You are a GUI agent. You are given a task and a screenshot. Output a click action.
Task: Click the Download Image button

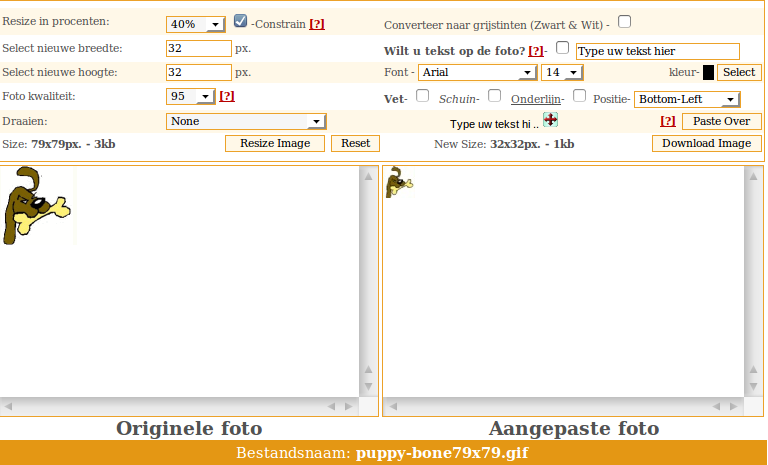click(707, 144)
